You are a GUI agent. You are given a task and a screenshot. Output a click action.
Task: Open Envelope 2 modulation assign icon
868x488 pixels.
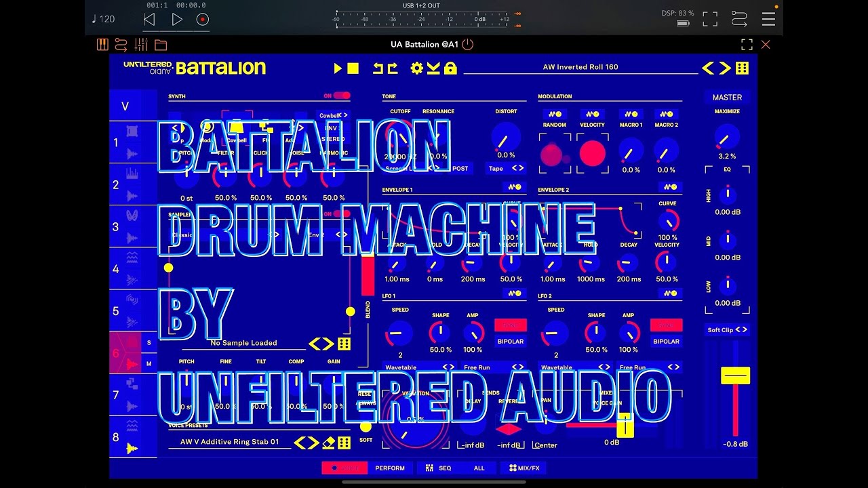pos(670,186)
